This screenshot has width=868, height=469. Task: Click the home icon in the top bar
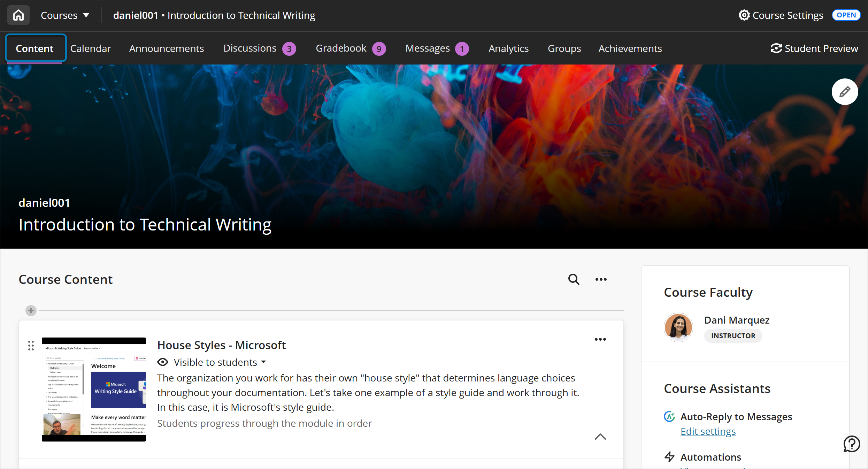18,15
